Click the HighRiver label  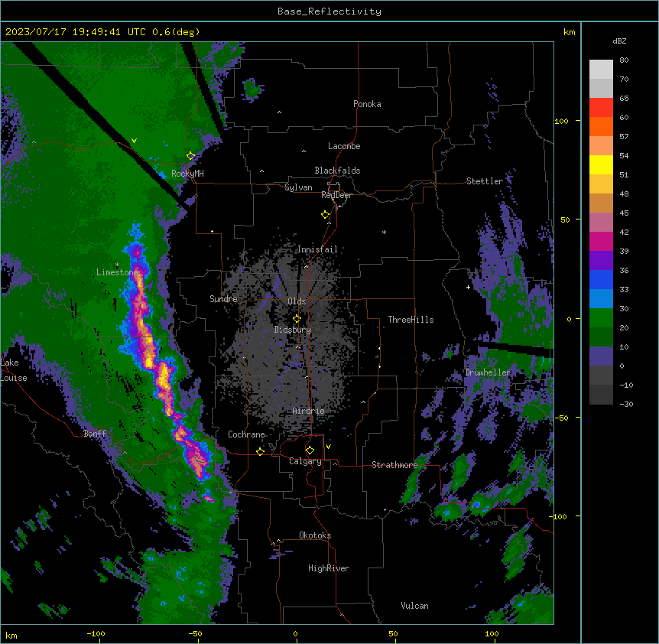coord(329,568)
